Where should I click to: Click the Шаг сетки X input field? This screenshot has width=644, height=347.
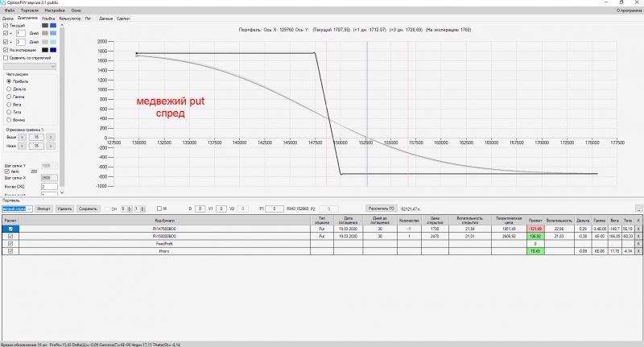tap(49, 178)
